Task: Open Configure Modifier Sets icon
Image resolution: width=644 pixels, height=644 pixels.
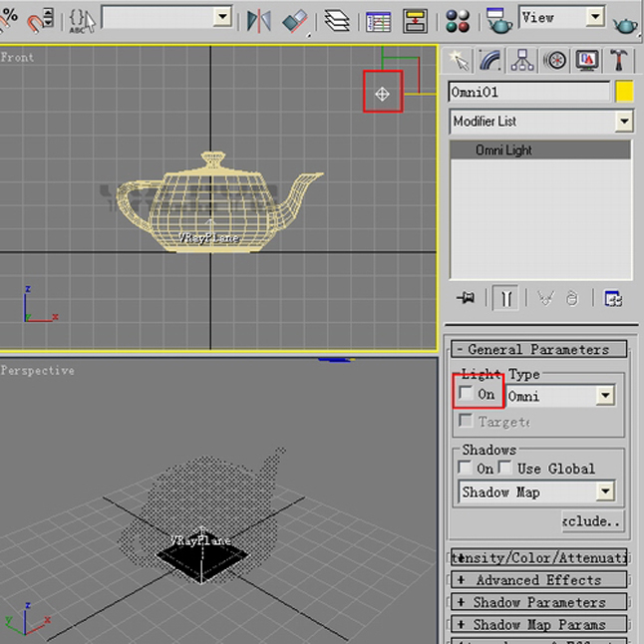Action: pos(613,298)
